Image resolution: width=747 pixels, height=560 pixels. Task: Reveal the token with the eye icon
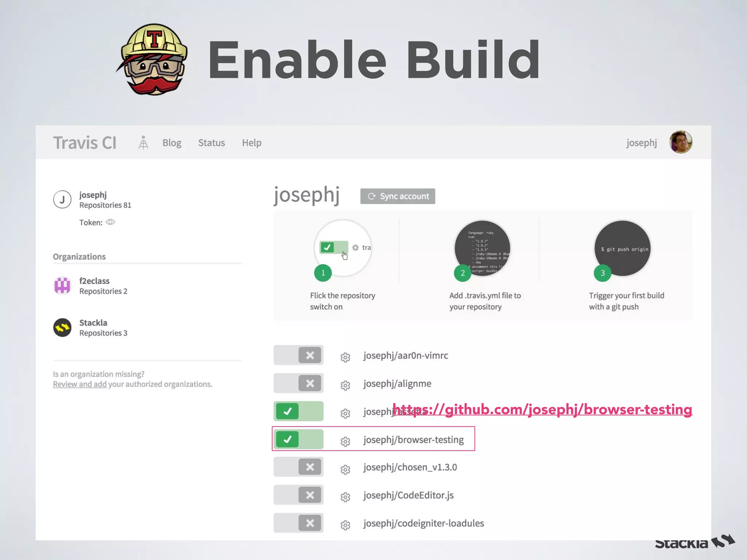[110, 222]
